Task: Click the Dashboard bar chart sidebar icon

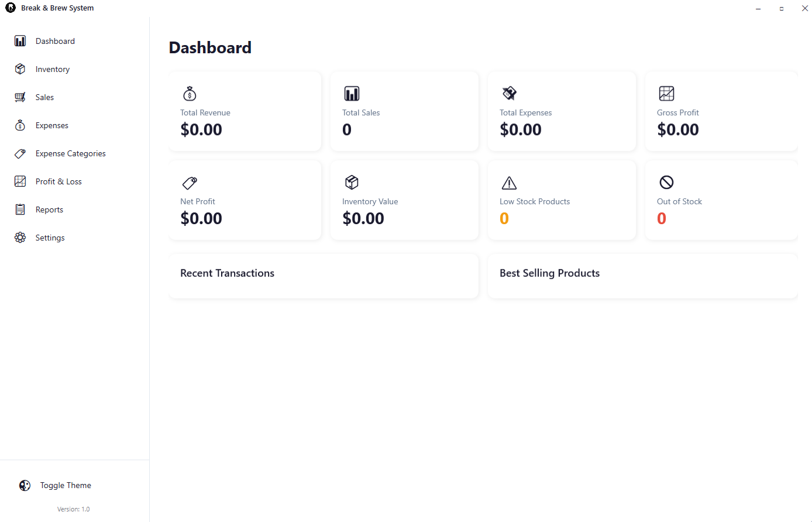Action: pos(20,41)
